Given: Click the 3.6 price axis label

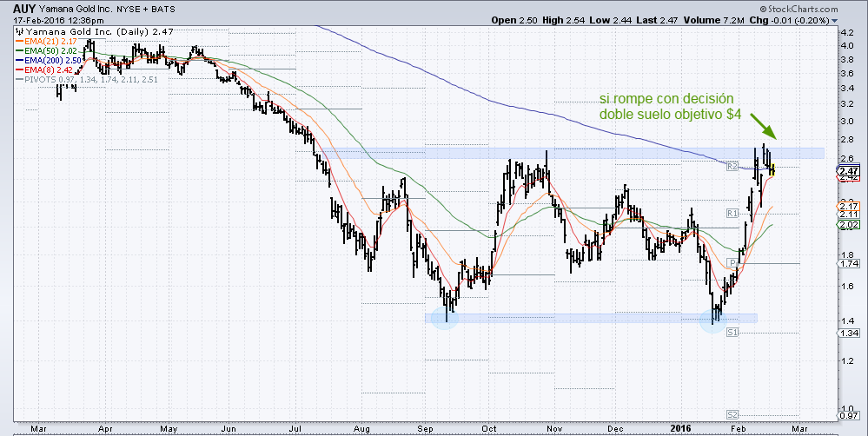Looking at the screenshot, I should (x=847, y=74).
